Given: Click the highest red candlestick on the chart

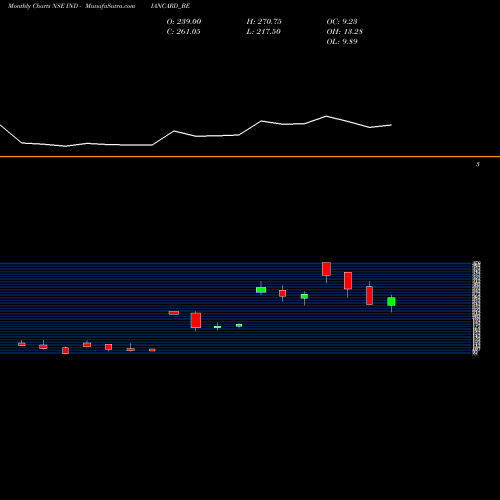Looking at the screenshot, I should click(326, 269).
